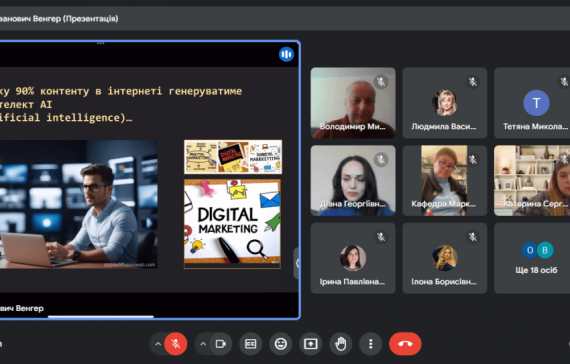
Task: Expand video settings arrow beside camera
Action: [x=203, y=344]
